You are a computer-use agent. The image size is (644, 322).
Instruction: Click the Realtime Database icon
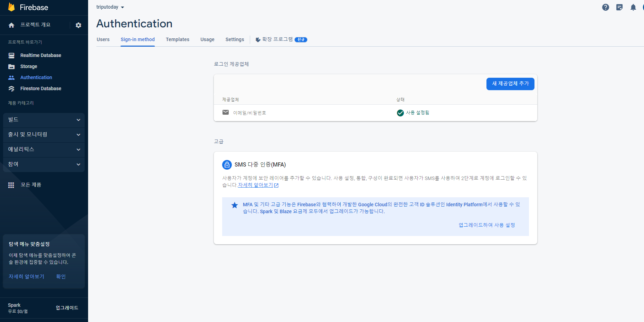(x=11, y=55)
